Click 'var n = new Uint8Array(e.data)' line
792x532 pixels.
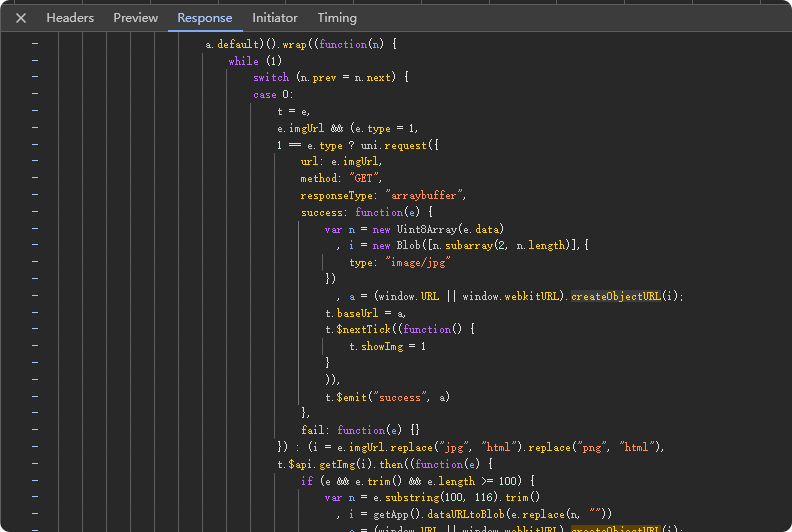tap(414, 229)
